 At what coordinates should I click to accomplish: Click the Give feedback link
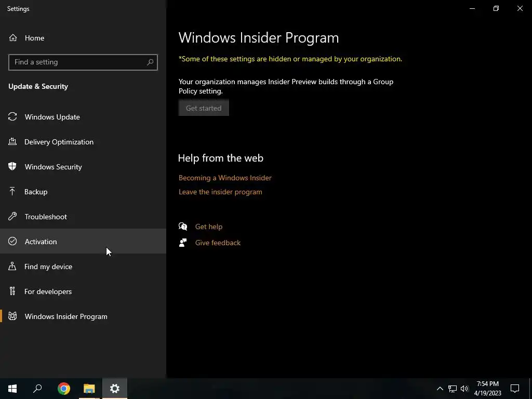pos(218,243)
